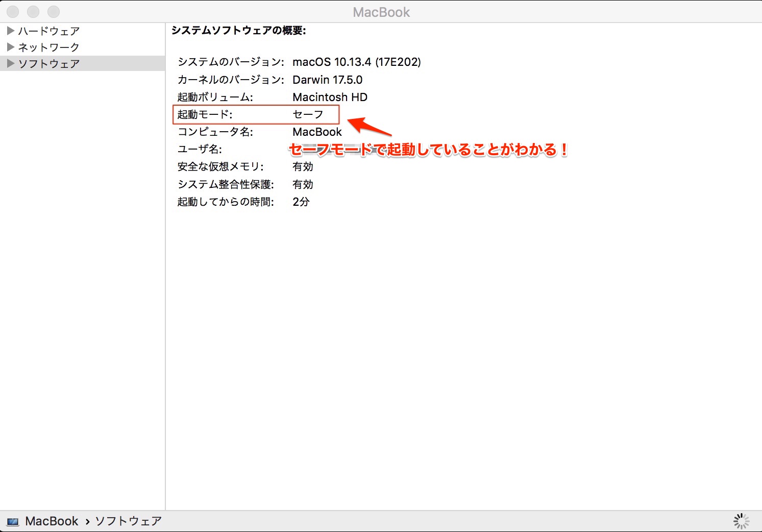Click the ユーザ名 label

(x=200, y=149)
